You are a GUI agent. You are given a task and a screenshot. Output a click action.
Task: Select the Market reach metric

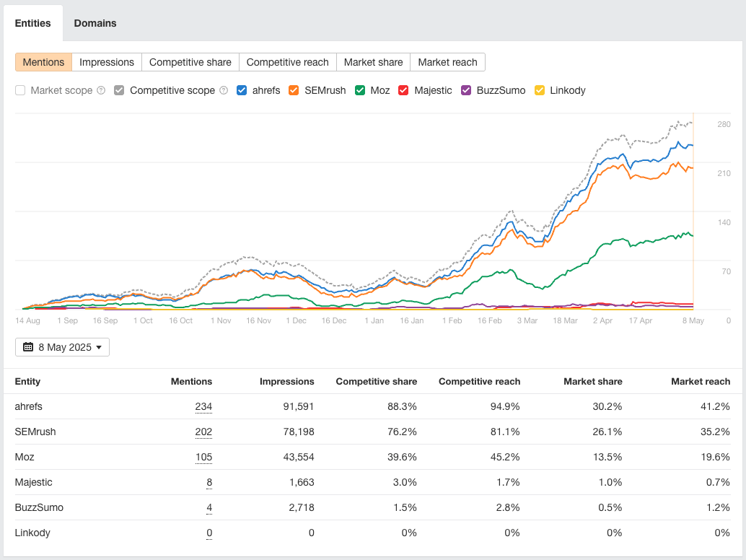coord(447,62)
